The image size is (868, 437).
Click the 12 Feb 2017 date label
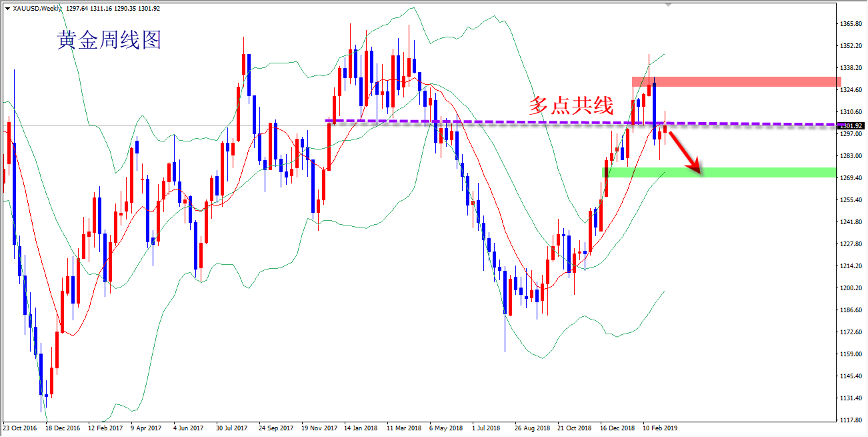(105, 428)
